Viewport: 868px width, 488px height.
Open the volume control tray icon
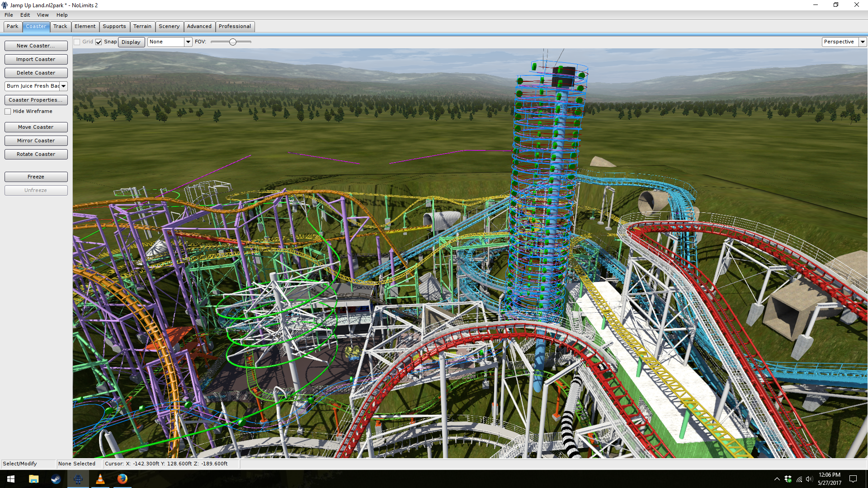click(809, 479)
